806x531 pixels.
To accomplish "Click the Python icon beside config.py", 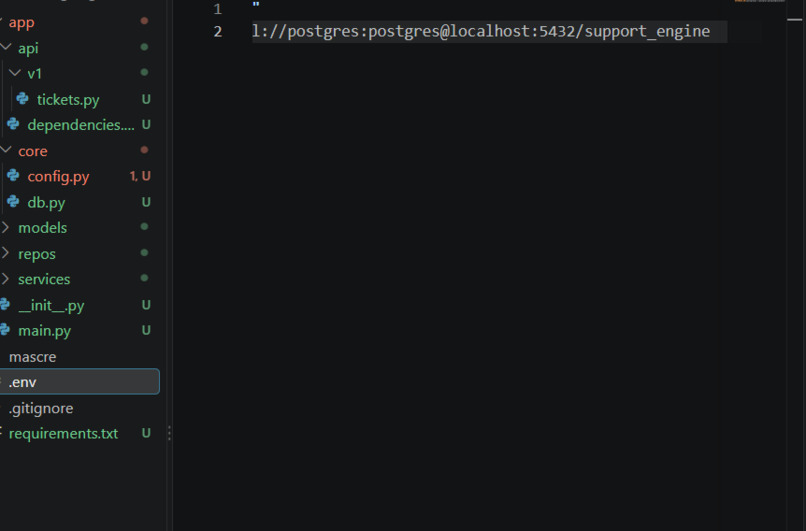I will click(13, 176).
